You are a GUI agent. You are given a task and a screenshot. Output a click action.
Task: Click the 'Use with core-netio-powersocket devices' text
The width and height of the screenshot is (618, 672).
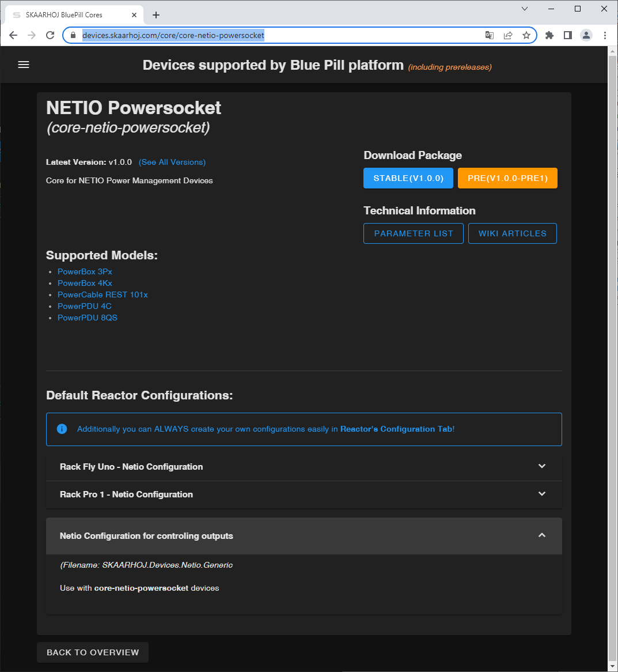coord(139,588)
